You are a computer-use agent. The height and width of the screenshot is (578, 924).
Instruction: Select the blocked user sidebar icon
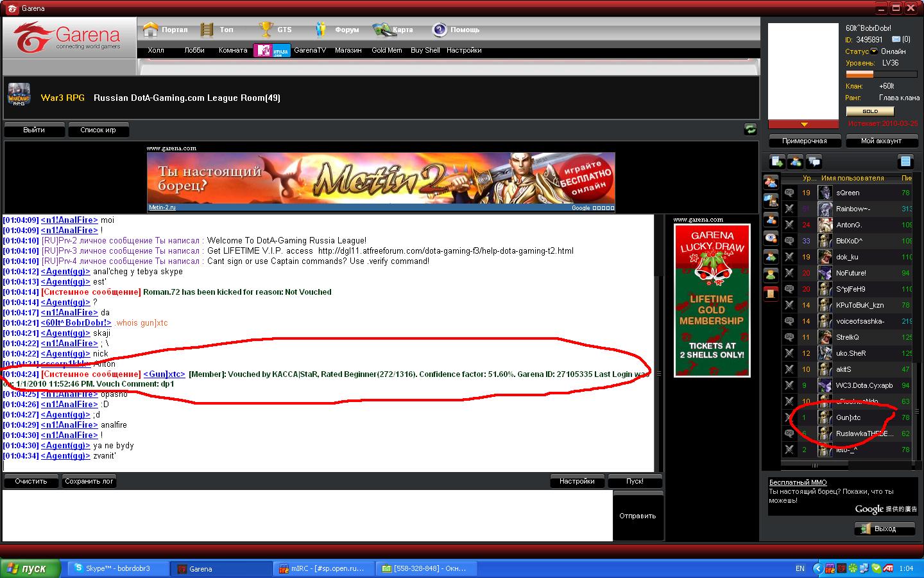point(771,220)
